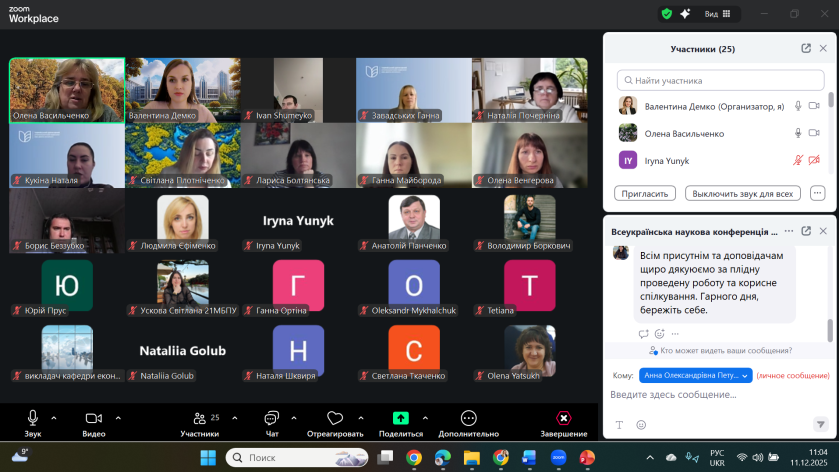This screenshot has height=472, width=839.
Task: Open Участники from the toolbar
Action: pos(200,423)
